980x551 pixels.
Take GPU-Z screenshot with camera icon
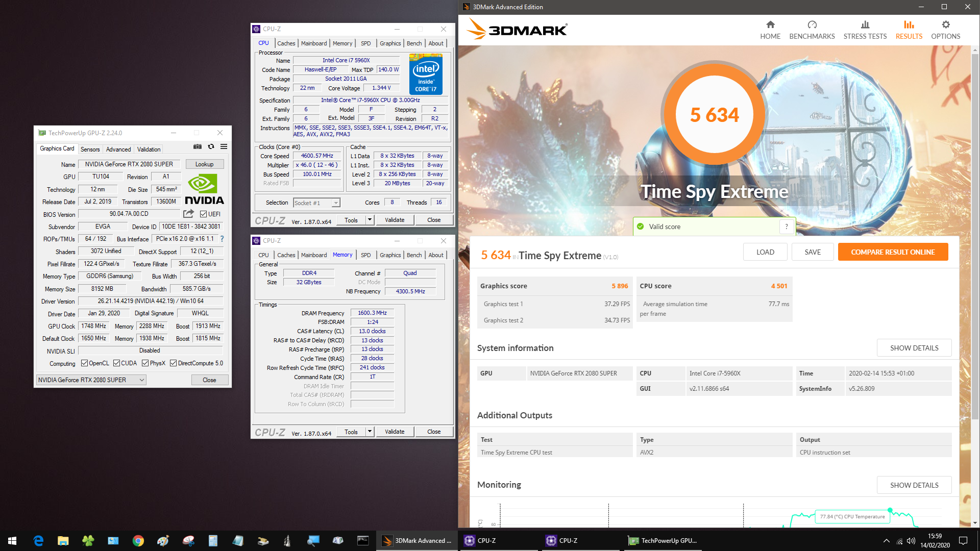pyautogui.click(x=198, y=147)
